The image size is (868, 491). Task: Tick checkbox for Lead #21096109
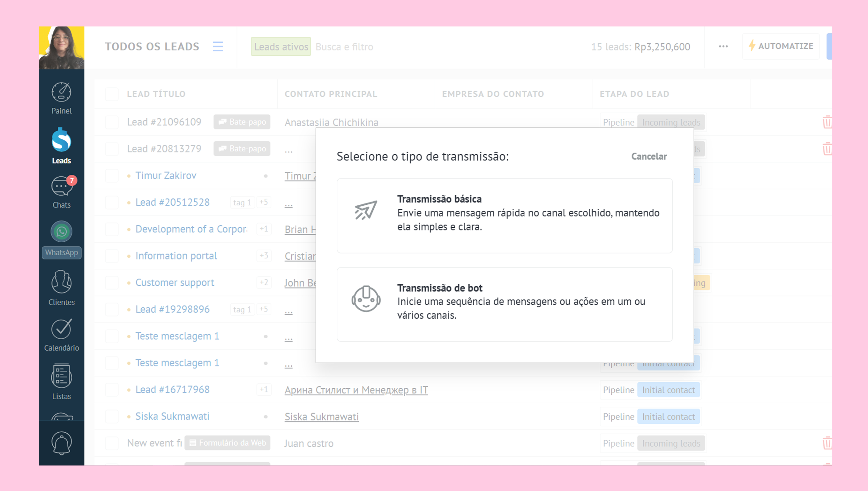[112, 122]
